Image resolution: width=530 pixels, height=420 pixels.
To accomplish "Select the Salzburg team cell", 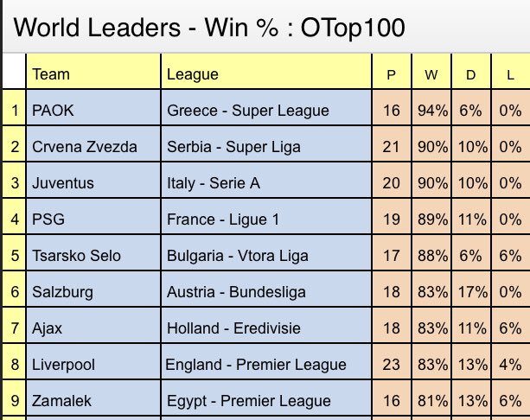I will point(61,292).
